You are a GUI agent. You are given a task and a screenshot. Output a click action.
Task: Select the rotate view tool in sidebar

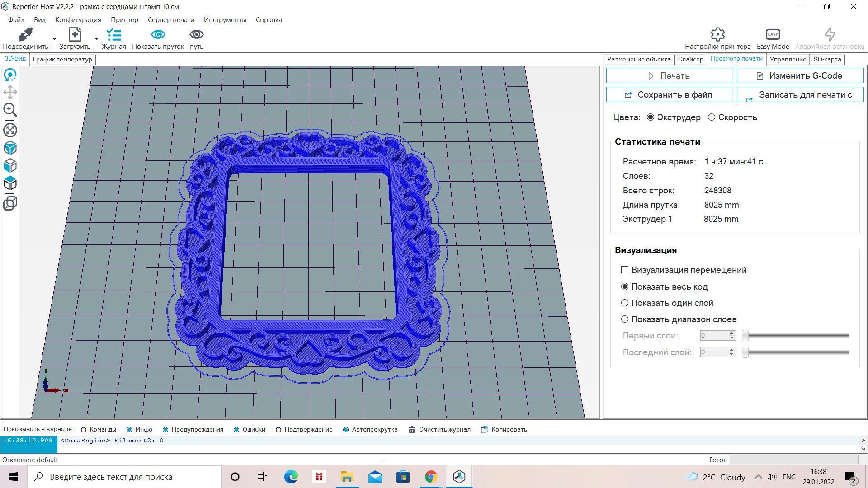10,75
